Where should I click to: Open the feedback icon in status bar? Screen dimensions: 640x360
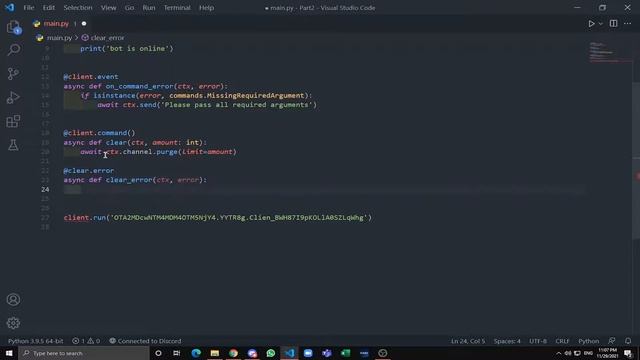pyautogui.click(x=611, y=341)
